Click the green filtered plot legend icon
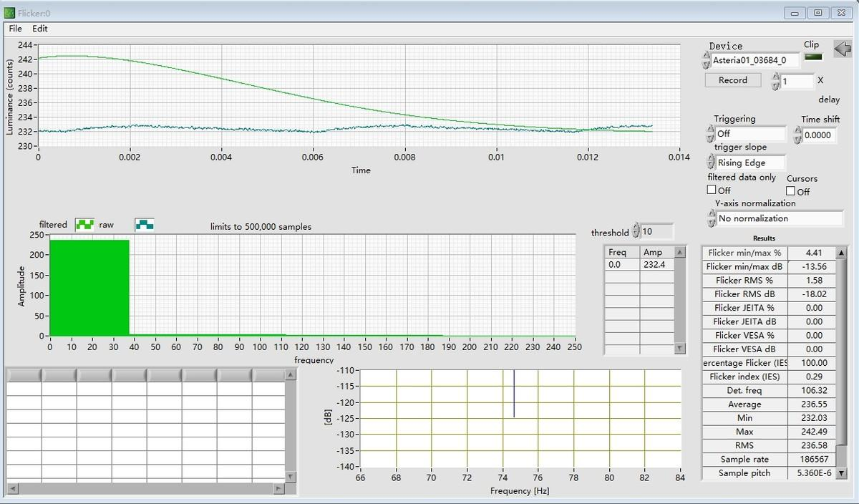Viewport: 859px width, 504px height. [85, 225]
